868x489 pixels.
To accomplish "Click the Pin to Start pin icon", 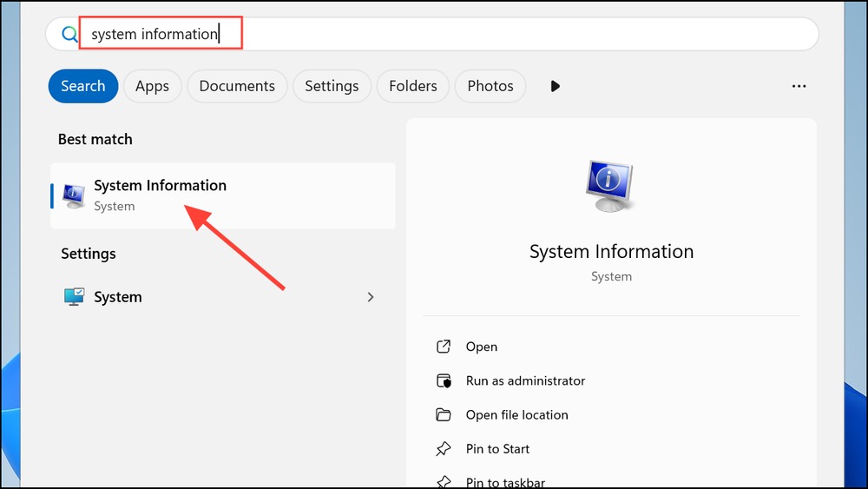I will [x=444, y=449].
